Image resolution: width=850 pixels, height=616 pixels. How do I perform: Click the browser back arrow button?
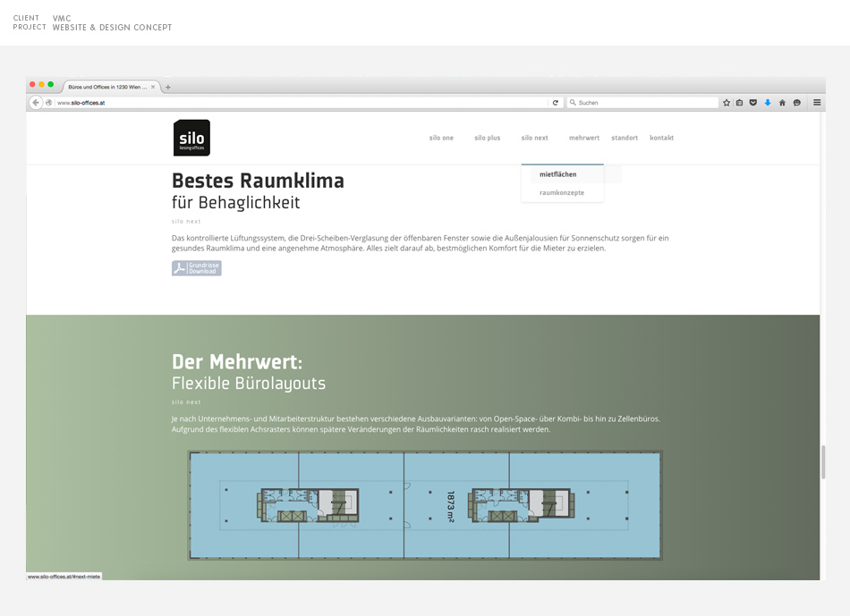pos(36,103)
